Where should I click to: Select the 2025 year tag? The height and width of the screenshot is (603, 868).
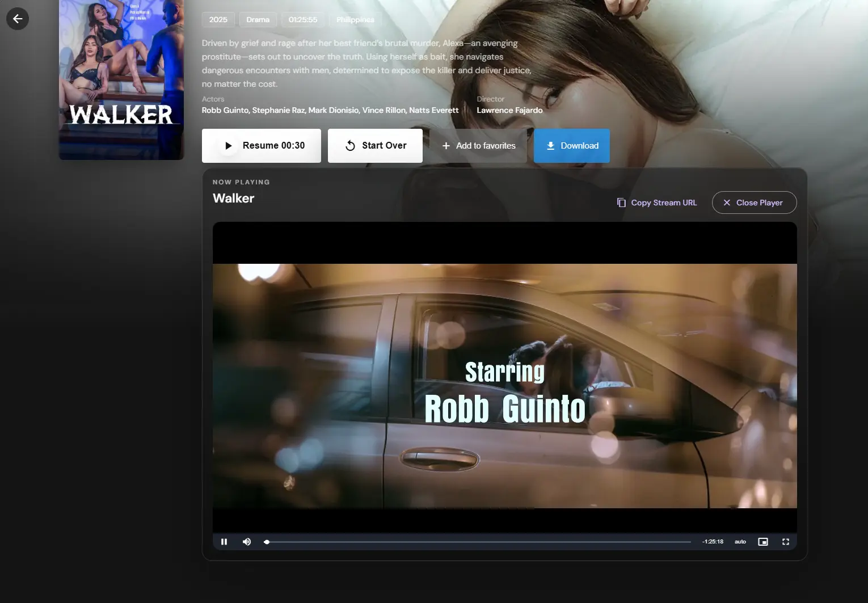[218, 19]
